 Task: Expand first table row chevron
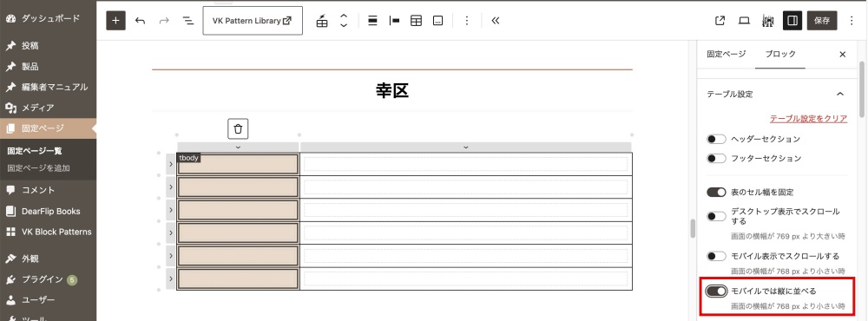coord(170,164)
